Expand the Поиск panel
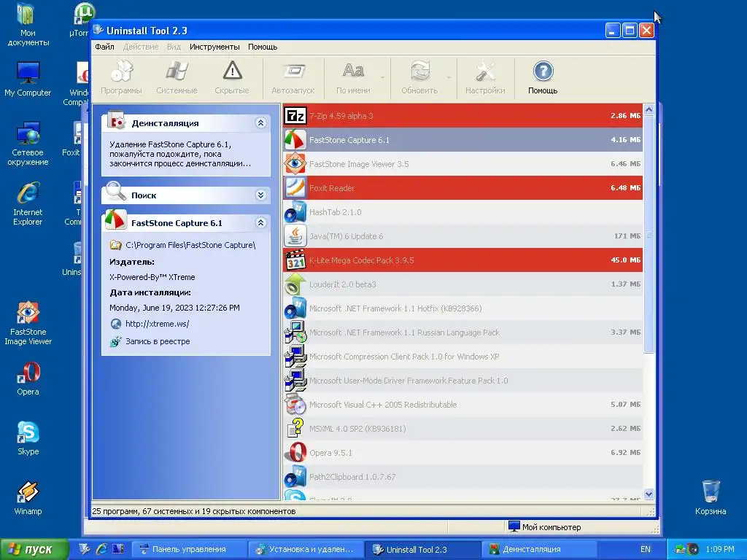This screenshot has height=560, width=747. click(x=260, y=195)
